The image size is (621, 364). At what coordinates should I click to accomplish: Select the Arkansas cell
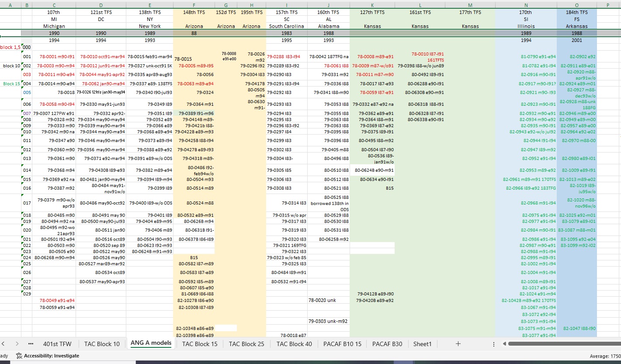pos(577,26)
